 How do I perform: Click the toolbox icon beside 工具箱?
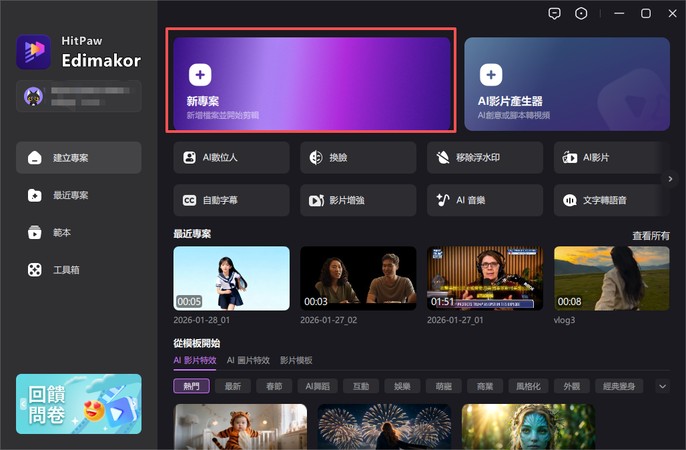(x=35, y=270)
